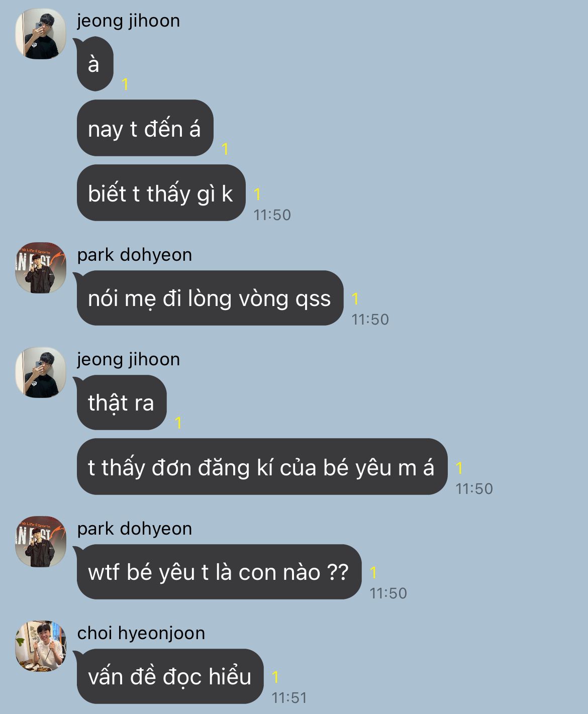Select message 'nói mẹ đi lòng vòng qss'
Screen dimensions: 588x714
(210, 298)
